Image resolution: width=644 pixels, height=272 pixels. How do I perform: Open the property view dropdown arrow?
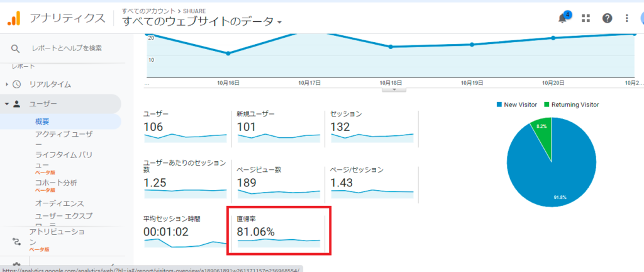(x=280, y=22)
